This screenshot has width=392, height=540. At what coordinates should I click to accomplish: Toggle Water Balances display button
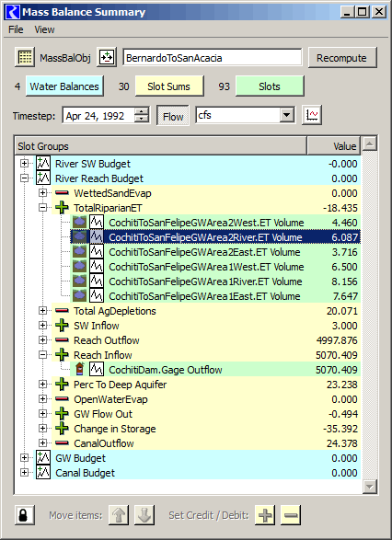point(64,86)
